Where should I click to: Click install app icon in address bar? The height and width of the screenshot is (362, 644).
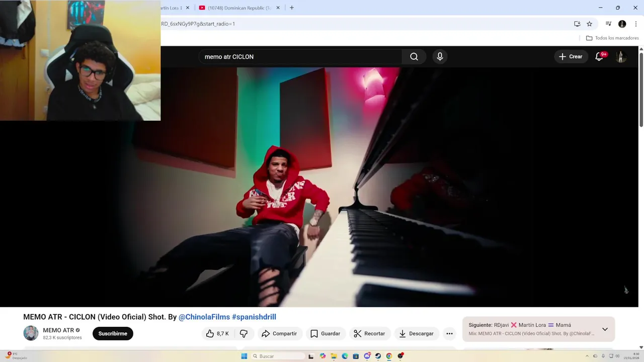tap(577, 24)
